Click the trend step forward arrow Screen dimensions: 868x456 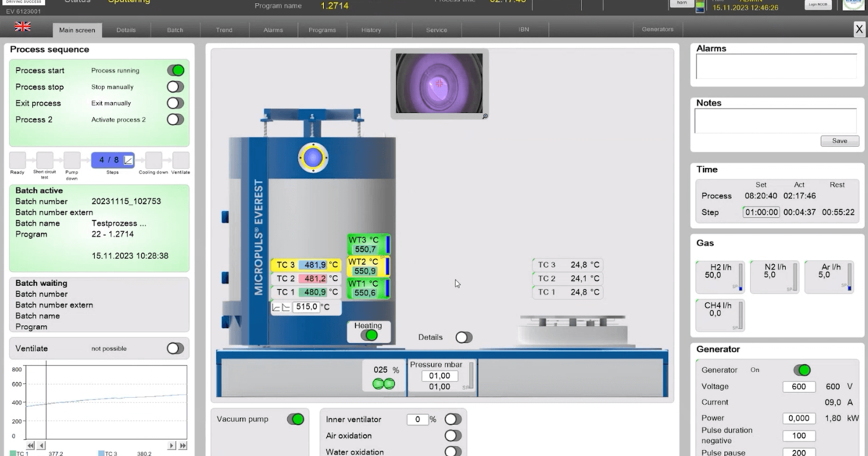pyautogui.click(x=172, y=446)
